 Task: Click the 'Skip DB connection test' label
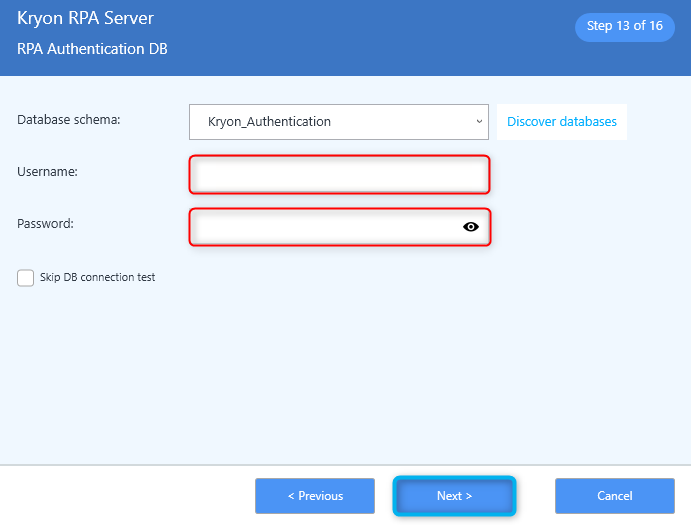[x=97, y=277]
